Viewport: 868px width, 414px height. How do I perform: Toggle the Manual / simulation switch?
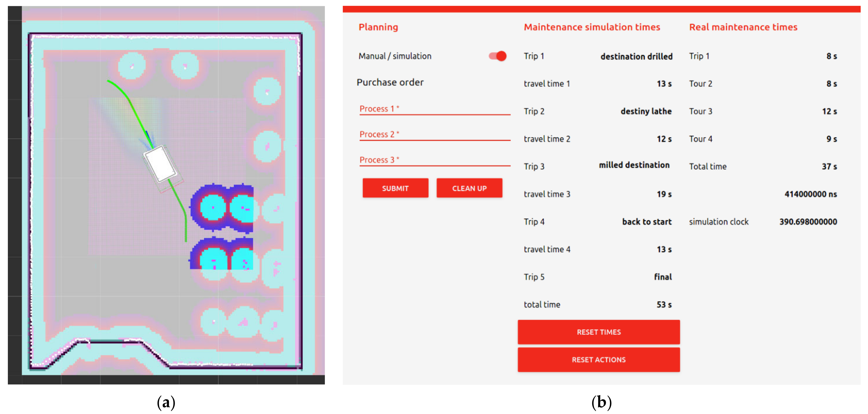click(498, 56)
